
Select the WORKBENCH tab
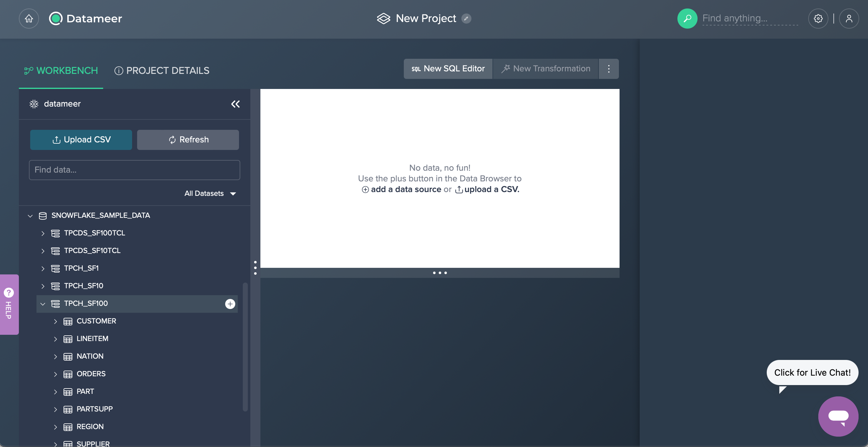click(61, 71)
